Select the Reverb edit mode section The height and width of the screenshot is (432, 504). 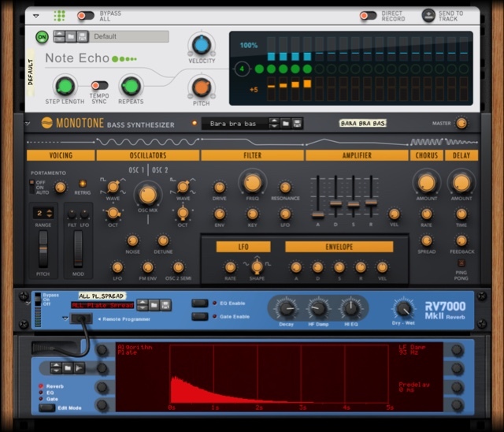click(x=41, y=386)
